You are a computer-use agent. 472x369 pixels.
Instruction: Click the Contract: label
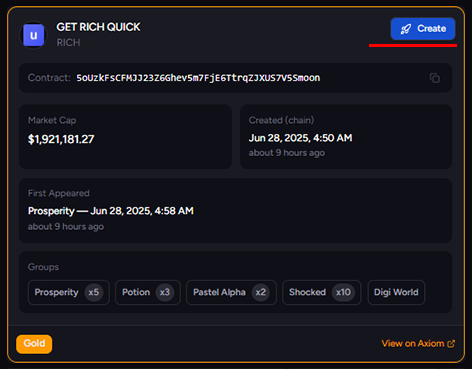click(49, 78)
